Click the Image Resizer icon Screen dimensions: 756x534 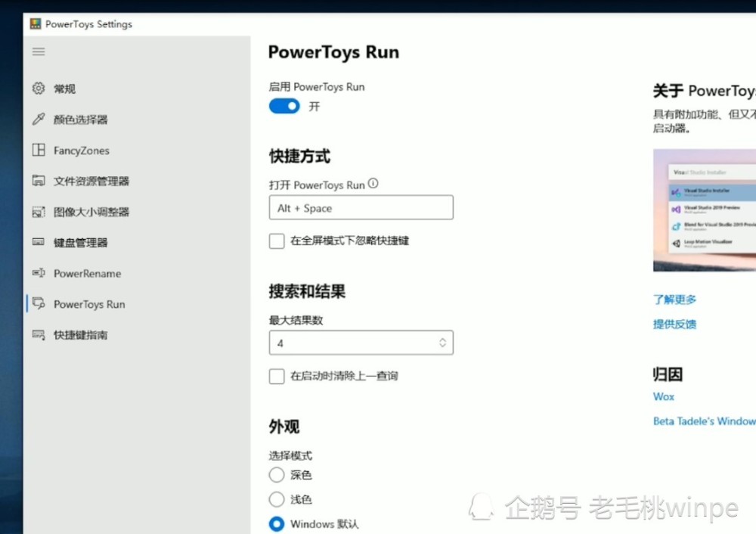pos(39,212)
